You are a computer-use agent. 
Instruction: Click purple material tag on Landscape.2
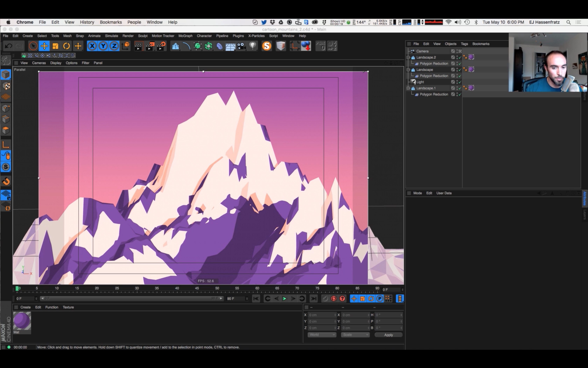pos(471,57)
